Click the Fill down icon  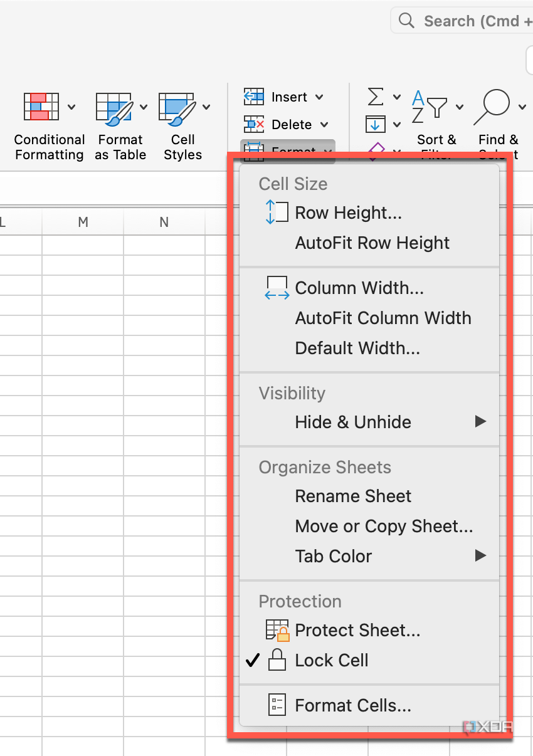(377, 124)
